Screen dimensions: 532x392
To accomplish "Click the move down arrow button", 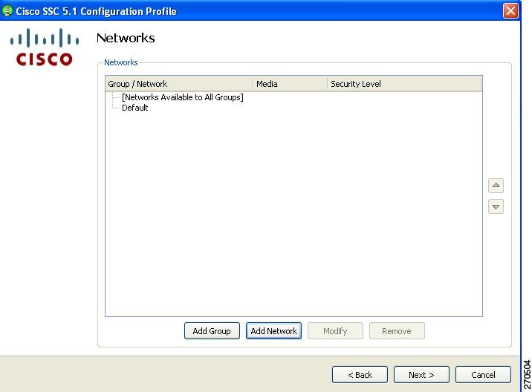I will (496, 206).
